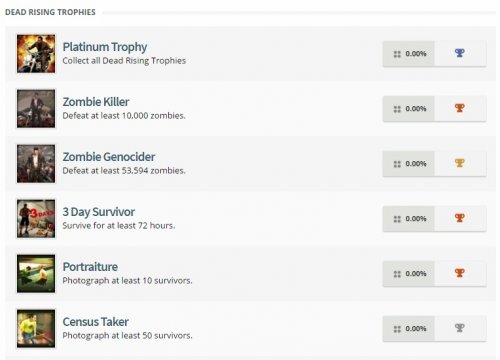Click Portraiture's bronze trophy icon
The image size is (500, 360).
(x=460, y=273)
